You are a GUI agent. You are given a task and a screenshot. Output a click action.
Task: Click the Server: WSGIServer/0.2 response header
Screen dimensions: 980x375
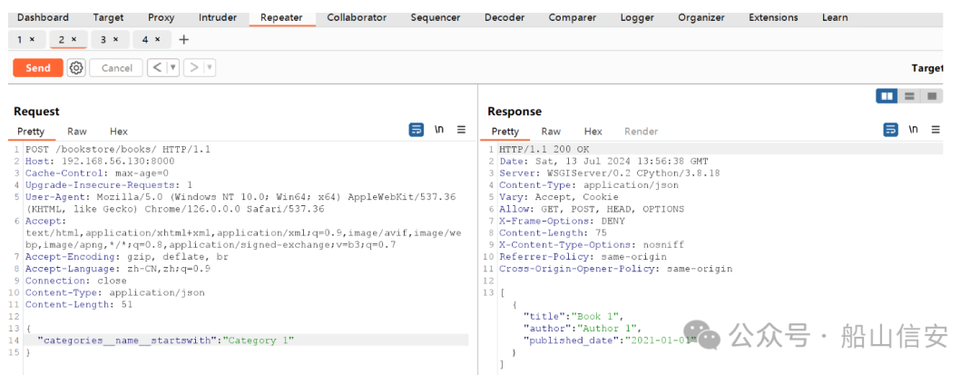(610, 173)
